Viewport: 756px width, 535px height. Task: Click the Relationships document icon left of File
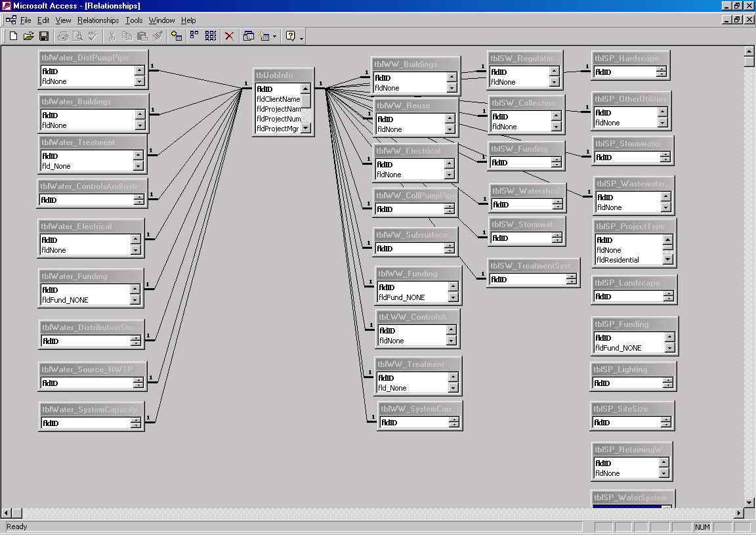pyautogui.click(x=11, y=20)
